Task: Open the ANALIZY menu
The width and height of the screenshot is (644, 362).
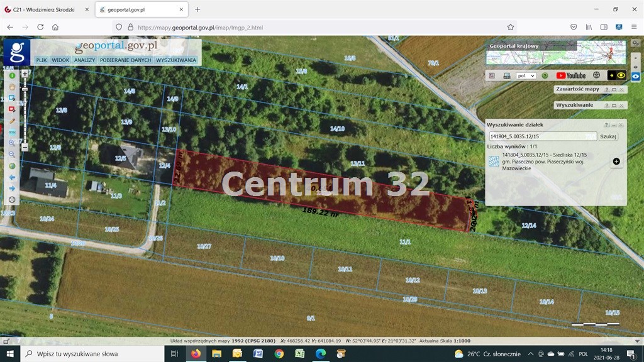Action: (x=84, y=60)
